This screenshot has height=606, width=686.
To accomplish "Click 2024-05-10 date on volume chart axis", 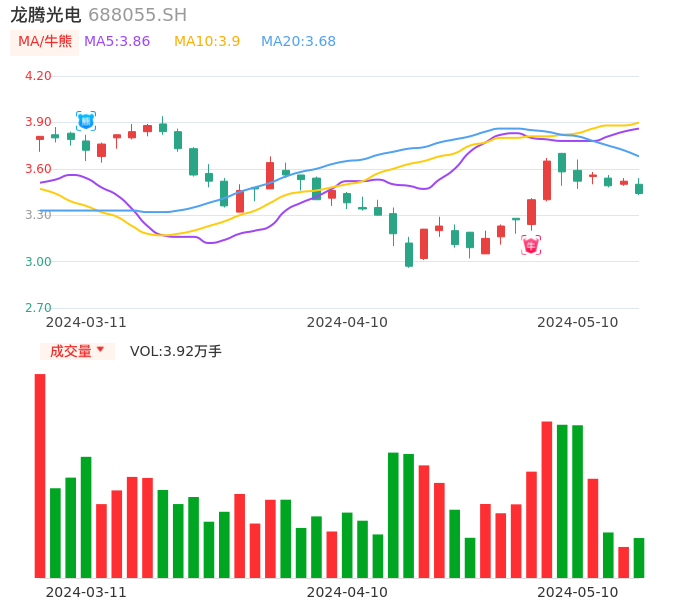I will tap(578, 592).
